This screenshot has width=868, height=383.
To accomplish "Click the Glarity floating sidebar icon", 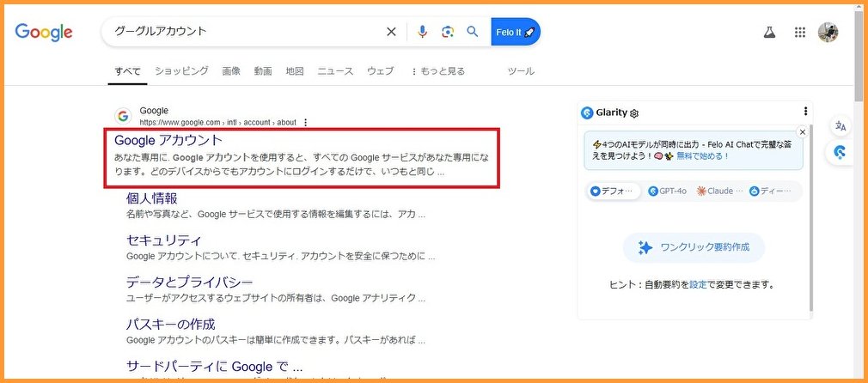I will (x=840, y=152).
